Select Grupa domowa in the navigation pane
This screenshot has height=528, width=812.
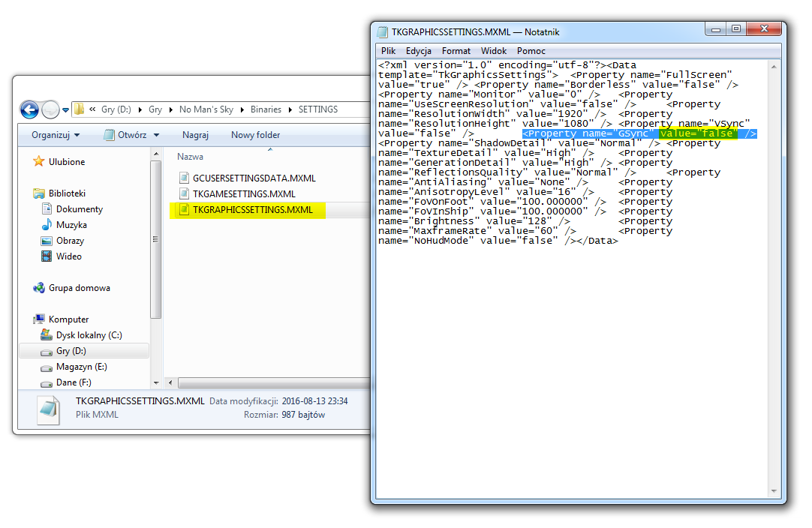(x=80, y=288)
